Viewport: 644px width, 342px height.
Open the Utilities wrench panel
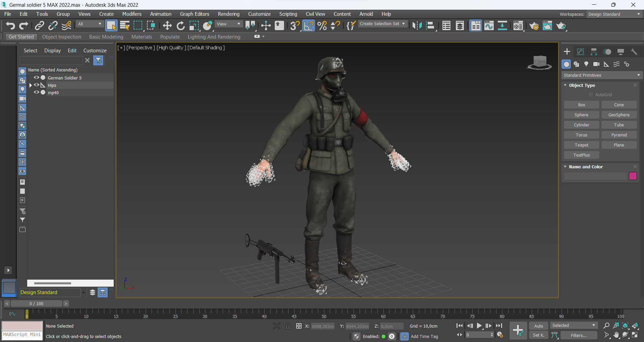coord(634,52)
